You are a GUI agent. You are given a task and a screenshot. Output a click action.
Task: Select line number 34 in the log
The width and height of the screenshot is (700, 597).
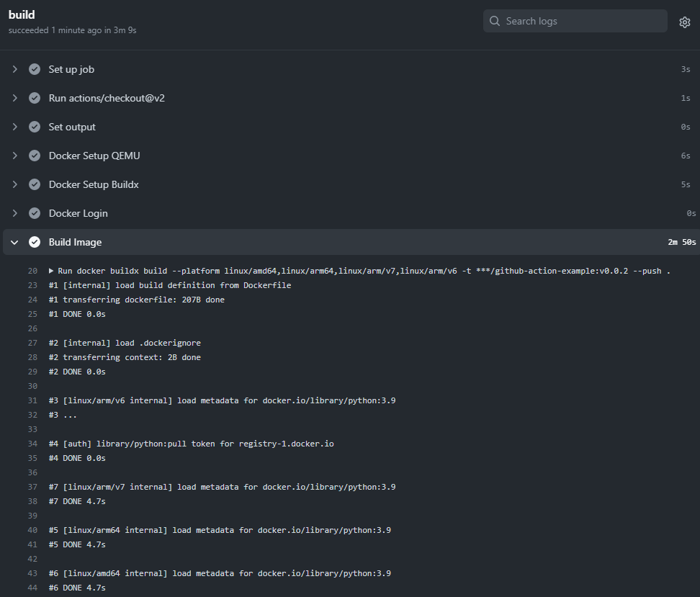(x=32, y=444)
